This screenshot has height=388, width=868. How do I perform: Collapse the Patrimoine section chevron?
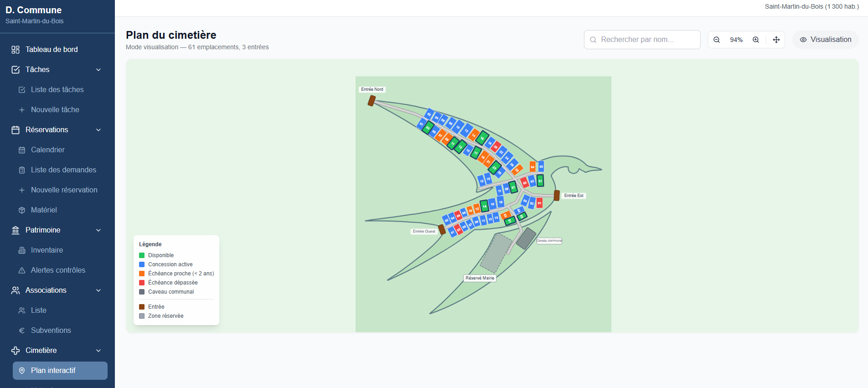98,230
